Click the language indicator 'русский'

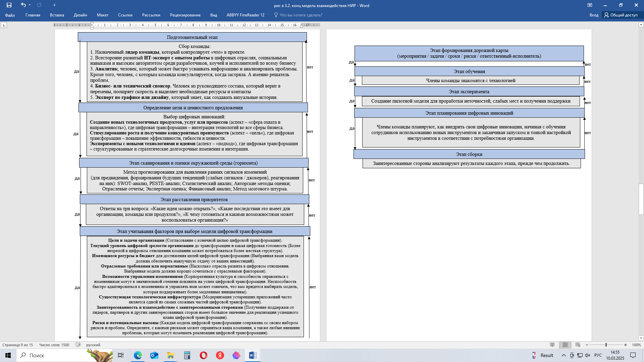[x=93, y=345]
